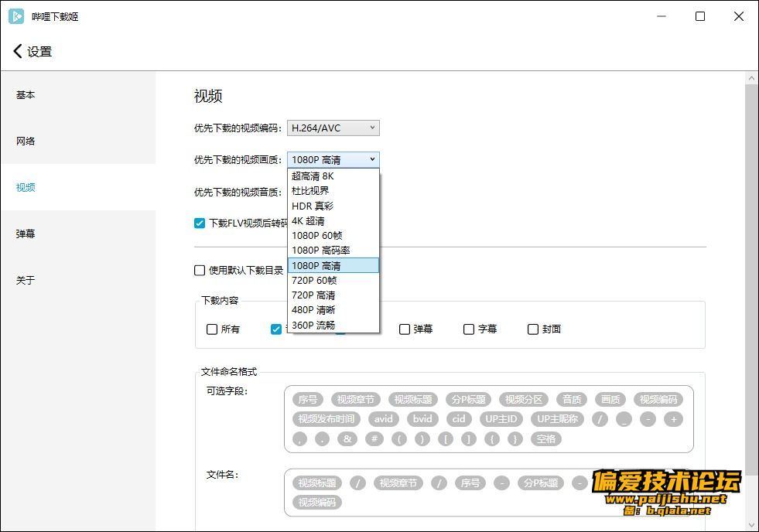The image size is (759, 532).
Task: Click the cid field tag
Action: [459, 419]
